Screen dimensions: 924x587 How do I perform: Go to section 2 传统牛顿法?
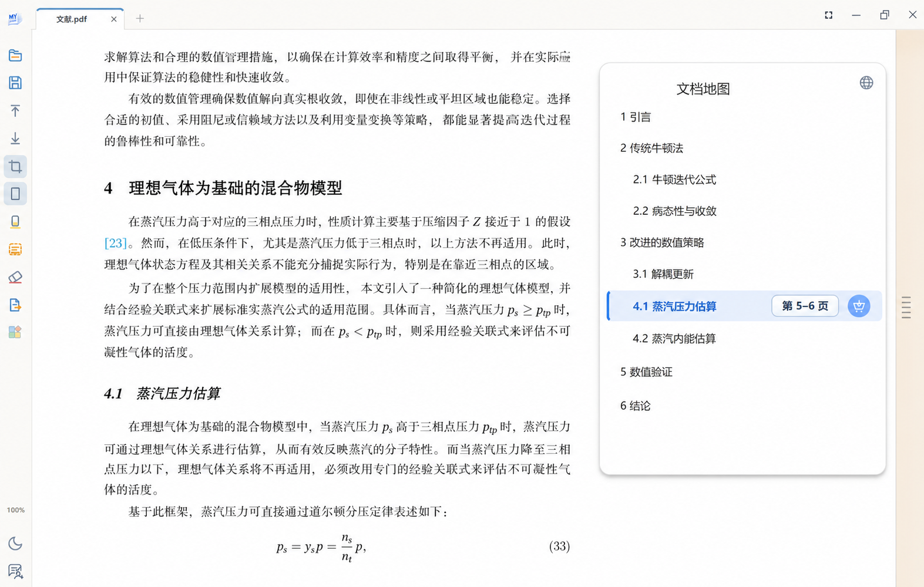point(651,148)
